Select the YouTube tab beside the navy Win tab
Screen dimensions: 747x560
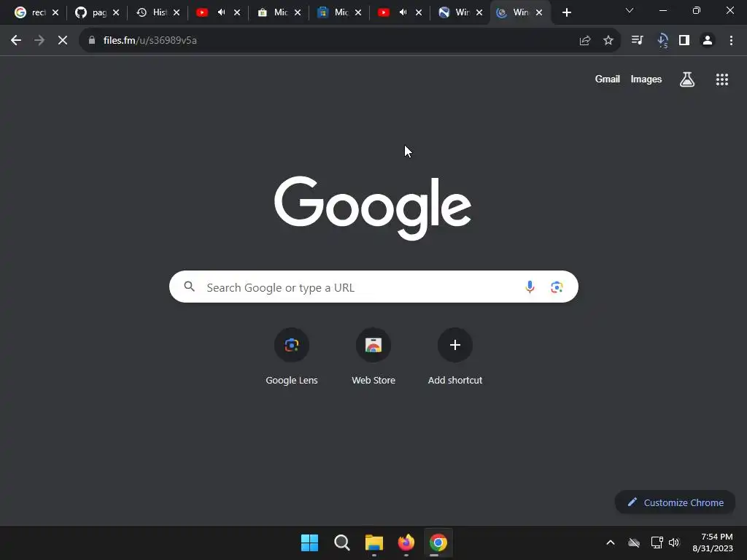393,12
